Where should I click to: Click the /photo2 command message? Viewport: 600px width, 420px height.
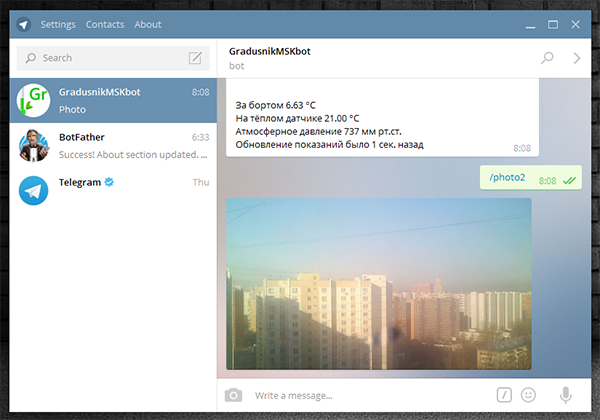tap(531, 178)
